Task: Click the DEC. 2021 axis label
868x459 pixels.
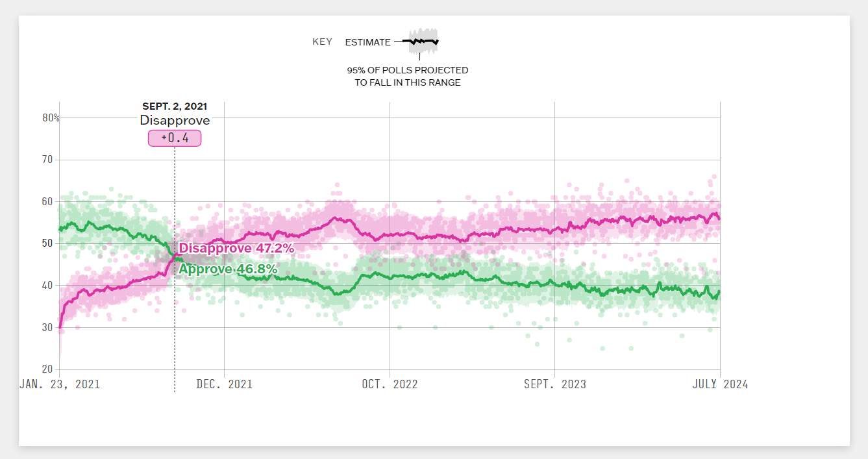Action: click(225, 384)
